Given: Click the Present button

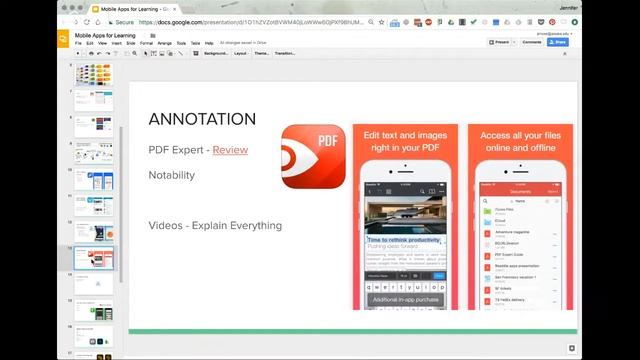Looking at the screenshot, I should pyautogui.click(x=499, y=42).
